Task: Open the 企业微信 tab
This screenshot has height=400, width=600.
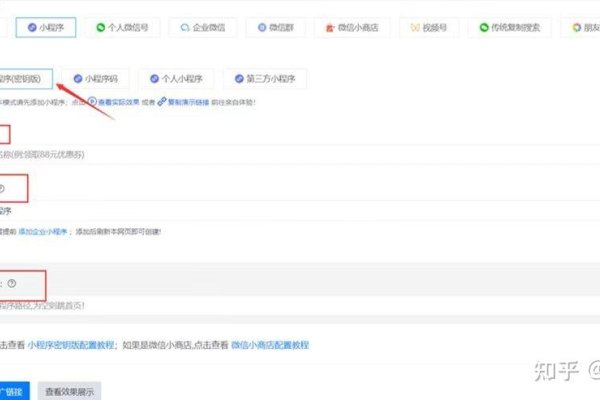Action: (203, 28)
